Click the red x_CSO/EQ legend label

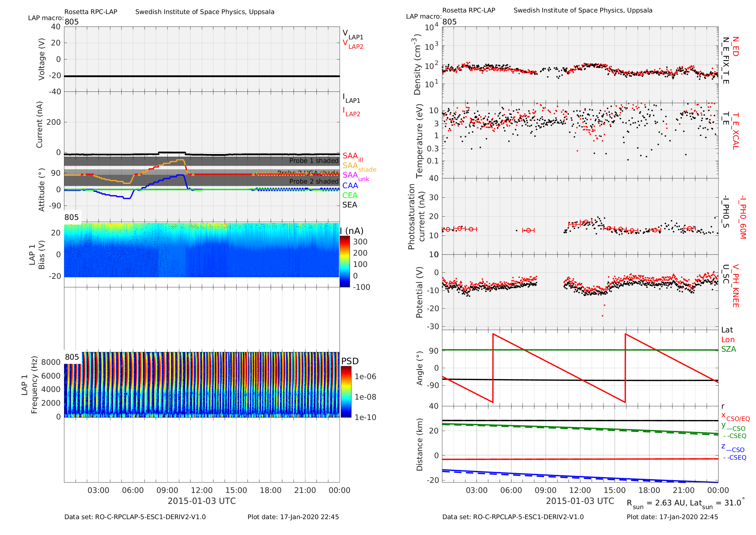click(x=735, y=416)
